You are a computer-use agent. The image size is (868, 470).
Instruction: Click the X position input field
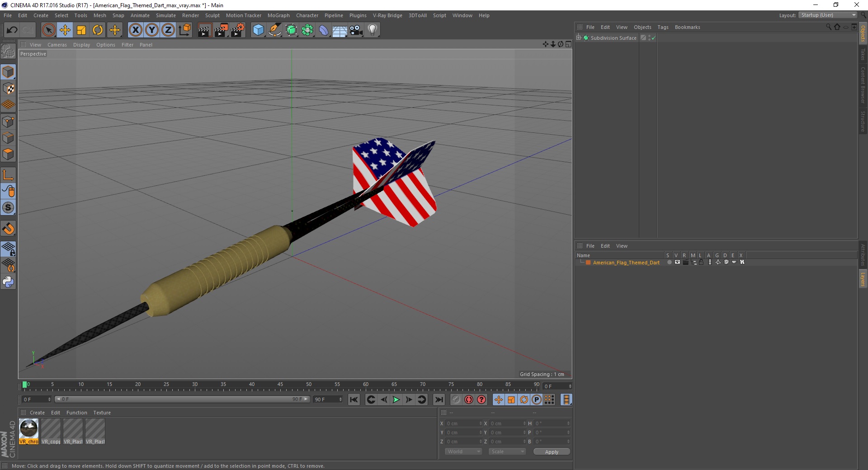pyautogui.click(x=464, y=423)
